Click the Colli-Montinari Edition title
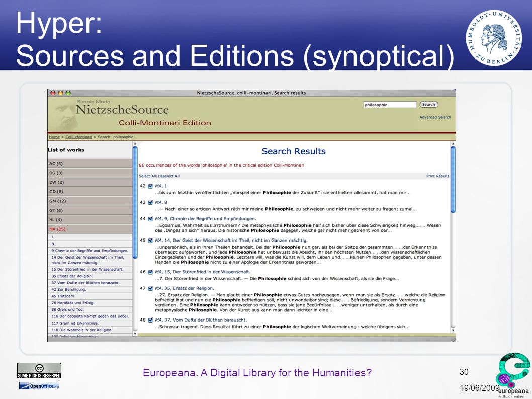The width and height of the screenshot is (532, 399). click(x=165, y=123)
